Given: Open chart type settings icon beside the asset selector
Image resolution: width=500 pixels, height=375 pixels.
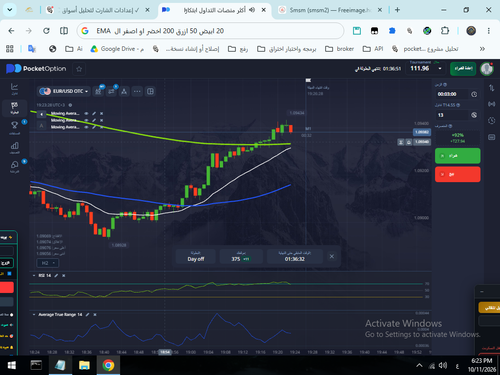Looking at the screenshot, I should [x=98, y=91].
